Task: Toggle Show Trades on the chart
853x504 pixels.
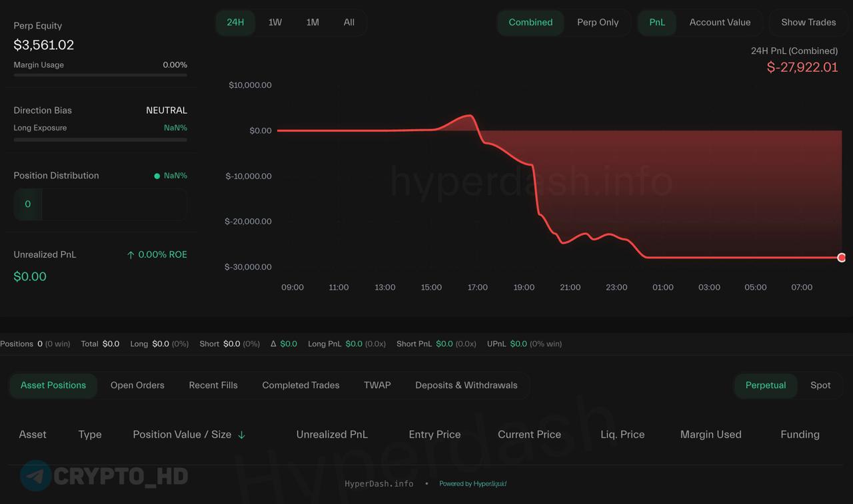Action: pos(808,22)
